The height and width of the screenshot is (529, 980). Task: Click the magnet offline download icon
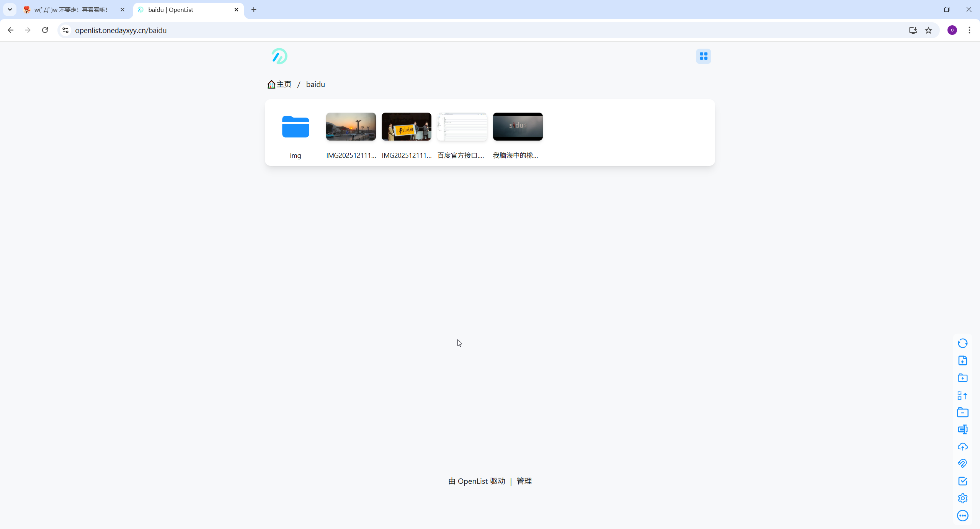pos(962,463)
